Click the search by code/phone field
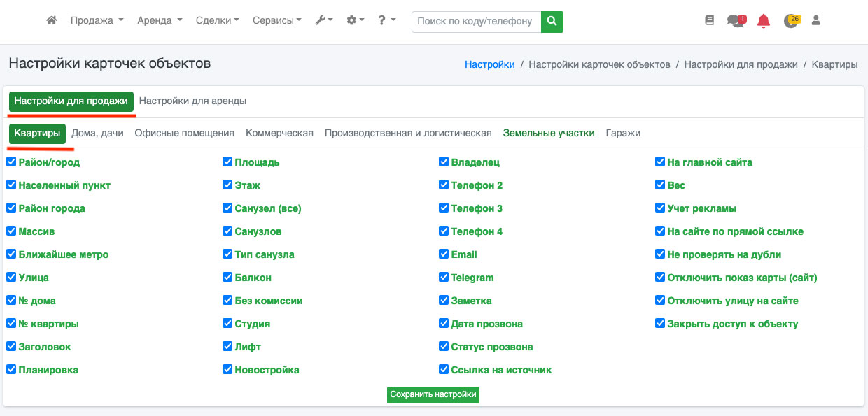This screenshot has height=416, width=868. coord(476,22)
